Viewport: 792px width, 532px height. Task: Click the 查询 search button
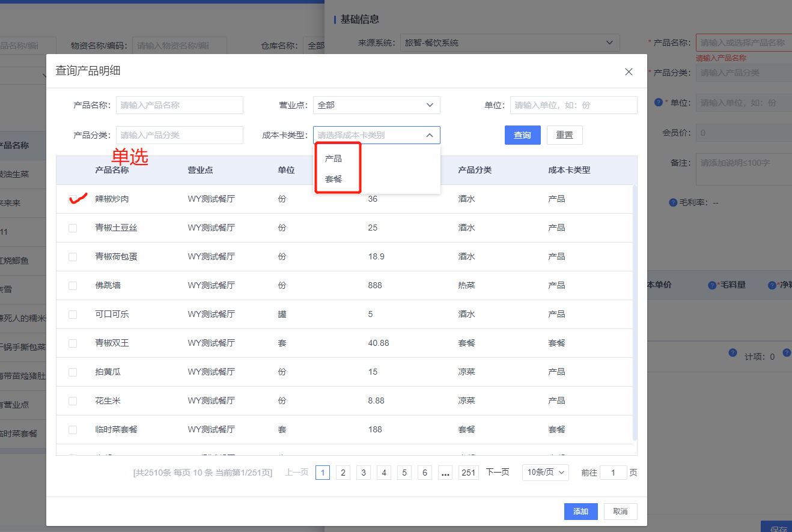click(522, 135)
